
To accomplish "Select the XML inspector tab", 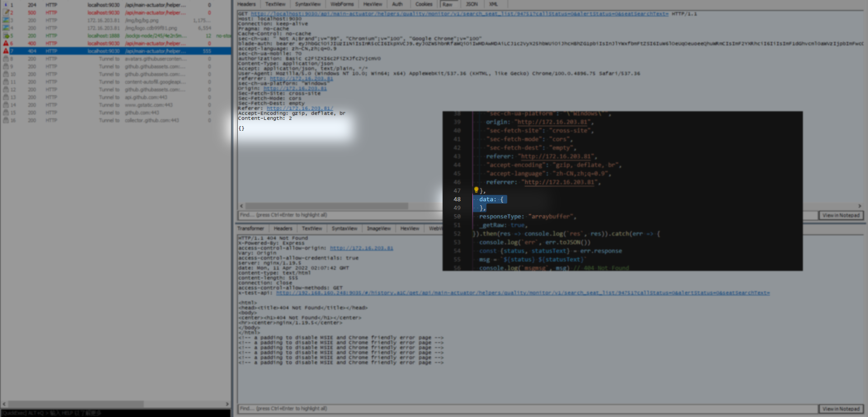I will pyautogui.click(x=493, y=4).
